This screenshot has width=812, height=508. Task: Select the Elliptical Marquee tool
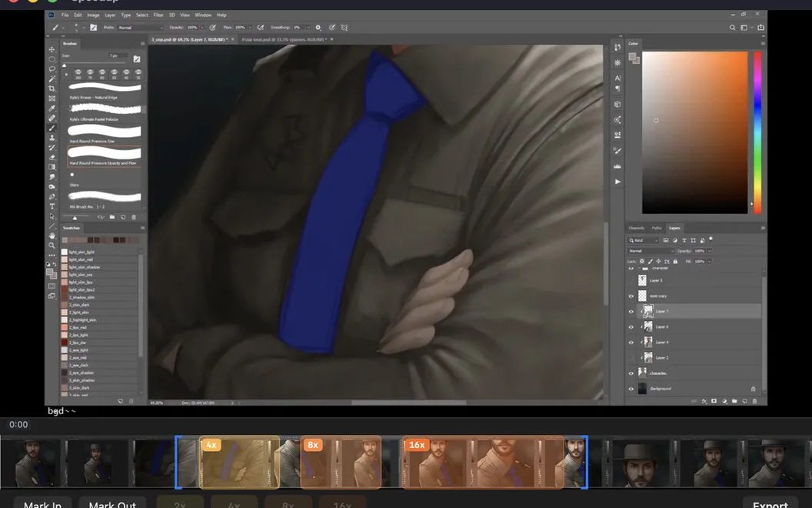pyautogui.click(x=52, y=59)
